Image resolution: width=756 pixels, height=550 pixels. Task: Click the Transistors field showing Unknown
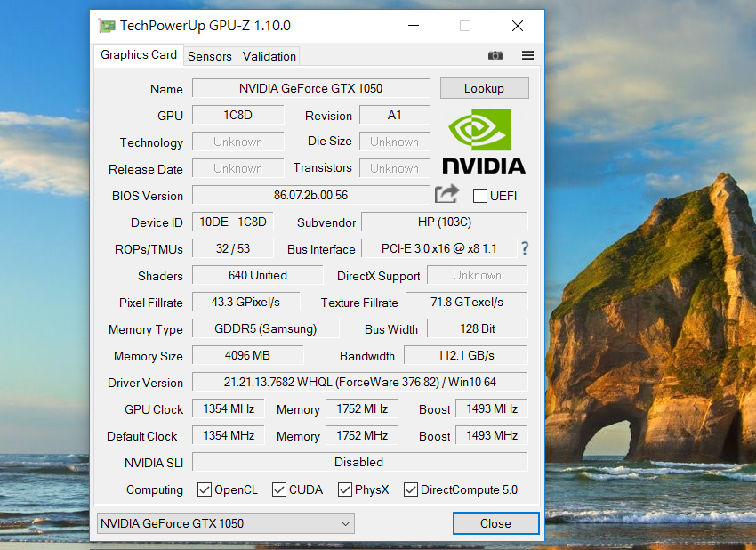pyautogui.click(x=394, y=168)
